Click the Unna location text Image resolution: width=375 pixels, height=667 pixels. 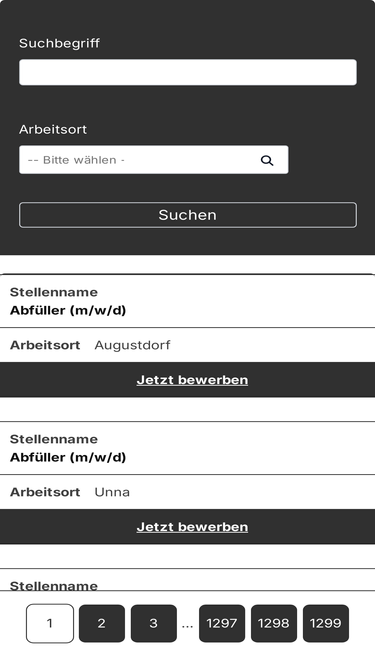(x=112, y=492)
